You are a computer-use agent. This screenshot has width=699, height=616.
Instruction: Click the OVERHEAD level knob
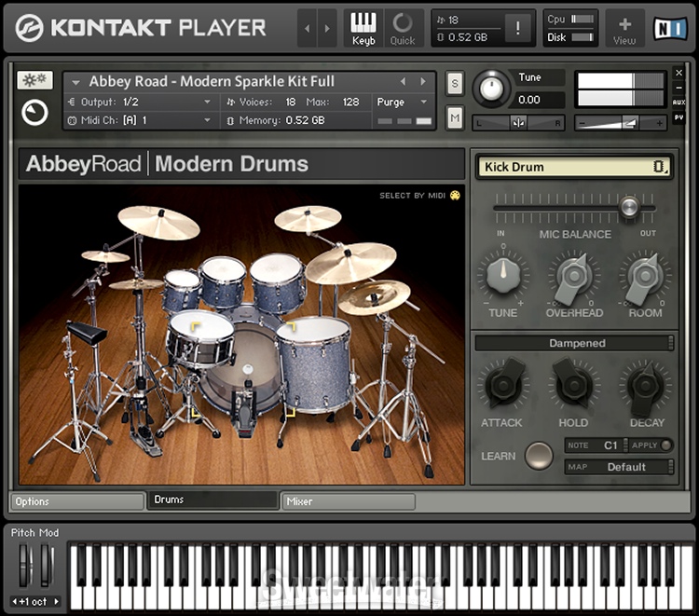pyautogui.click(x=574, y=277)
